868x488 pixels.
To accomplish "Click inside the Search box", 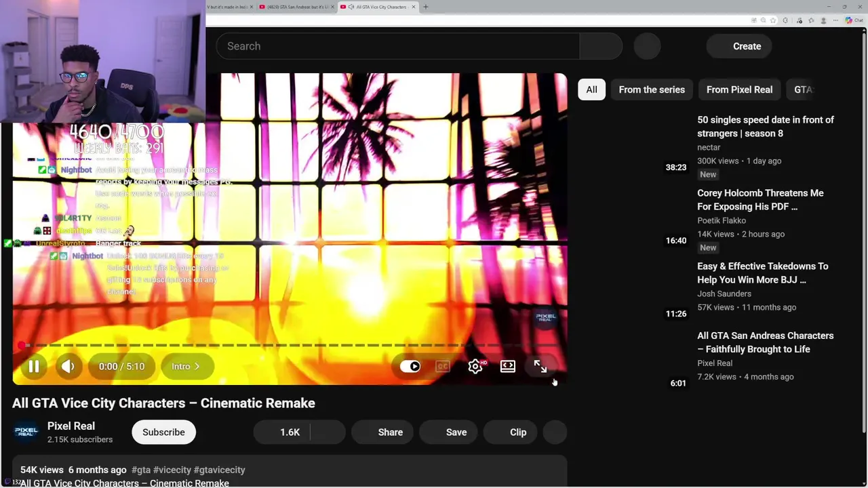I will coord(397,46).
